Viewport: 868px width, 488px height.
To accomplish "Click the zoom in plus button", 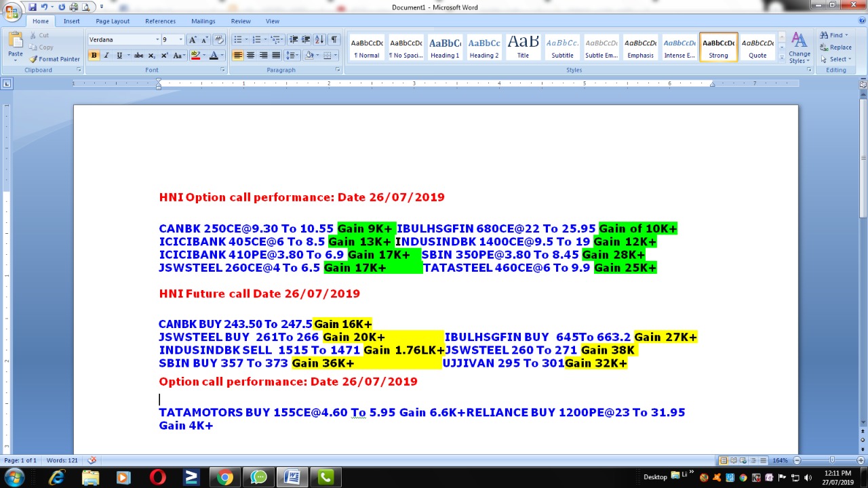I will [x=859, y=461].
